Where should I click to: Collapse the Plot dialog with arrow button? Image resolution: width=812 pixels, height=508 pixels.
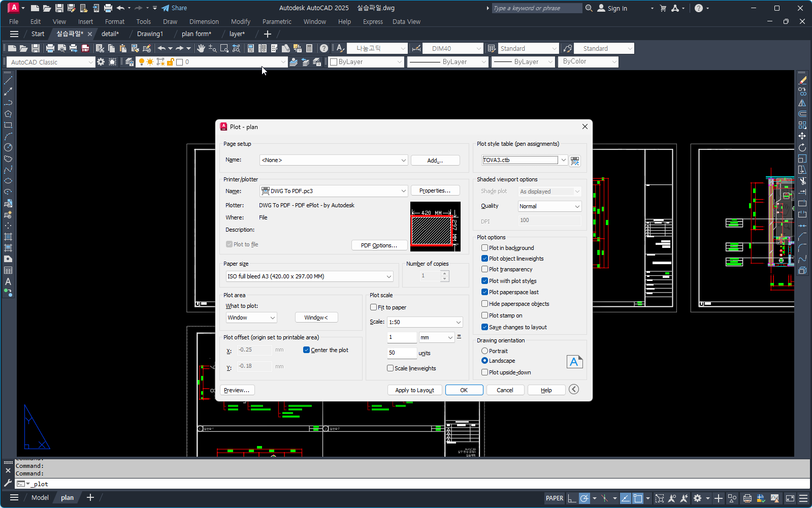574,389
